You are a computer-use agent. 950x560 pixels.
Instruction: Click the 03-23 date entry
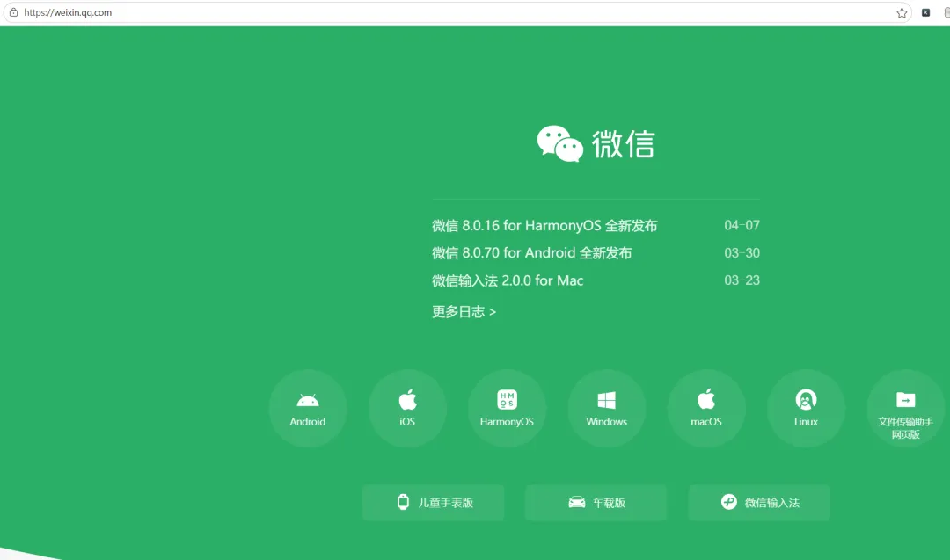[x=742, y=280]
